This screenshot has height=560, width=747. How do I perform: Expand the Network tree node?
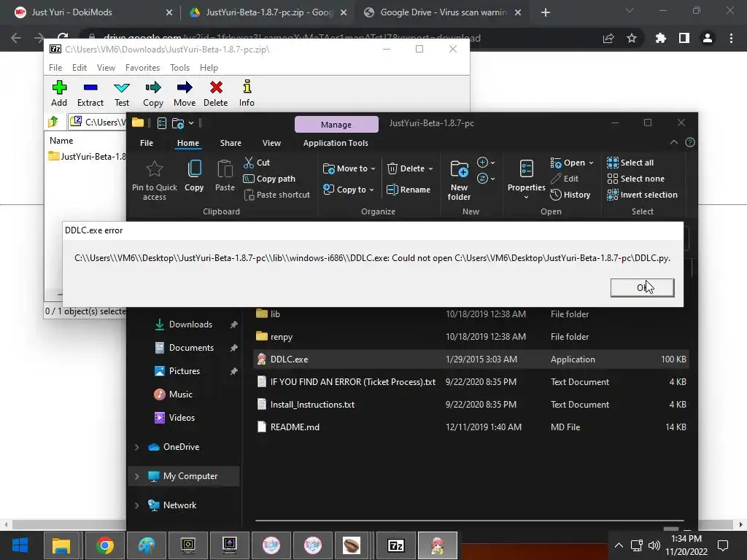pyautogui.click(x=136, y=505)
